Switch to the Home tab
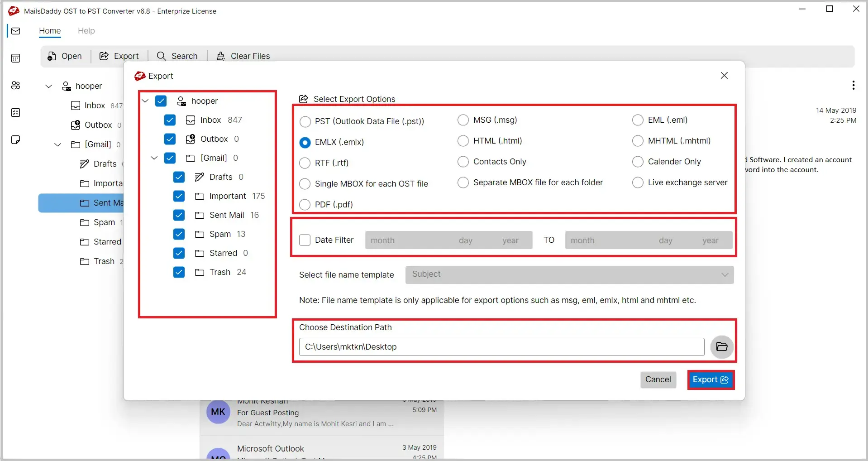The height and width of the screenshot is (461, 868). (50, 31)
